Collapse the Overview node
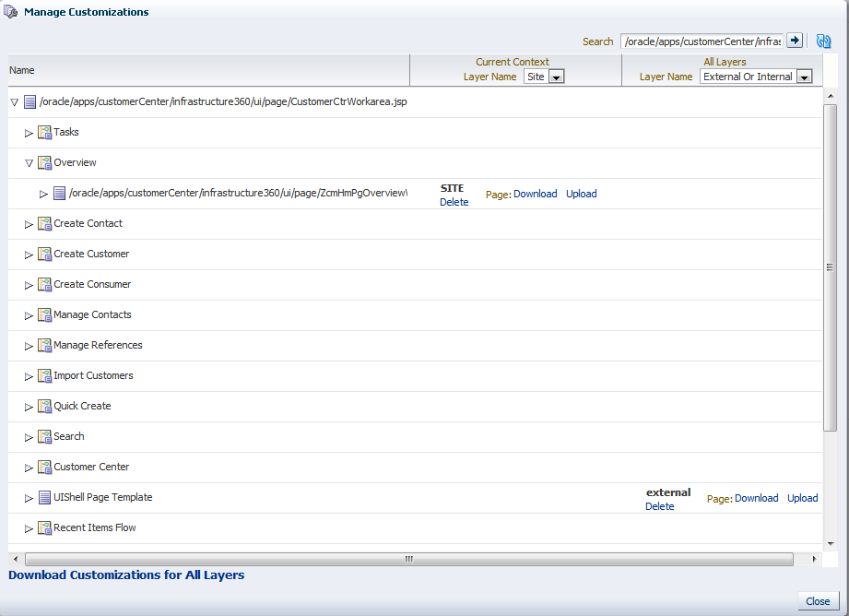 click(29, 163)
